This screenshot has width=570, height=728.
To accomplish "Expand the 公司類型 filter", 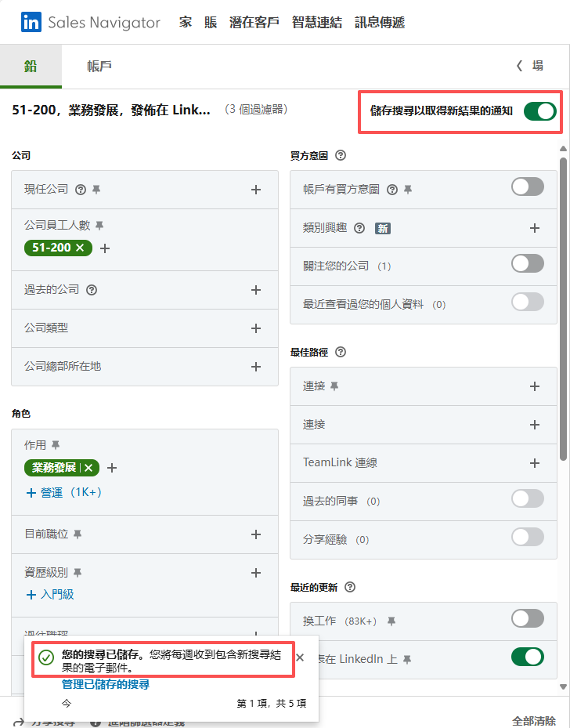I will tap(255, 328).
